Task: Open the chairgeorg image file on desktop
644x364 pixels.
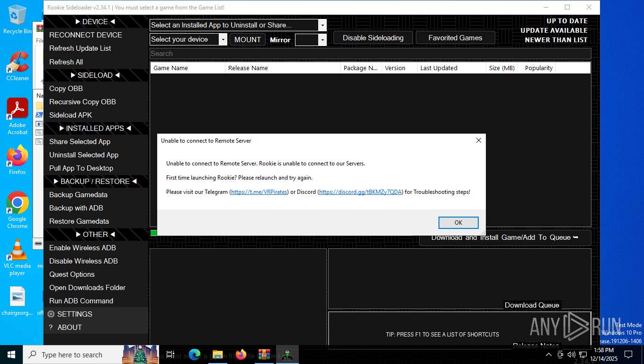Action: [17, 301]
